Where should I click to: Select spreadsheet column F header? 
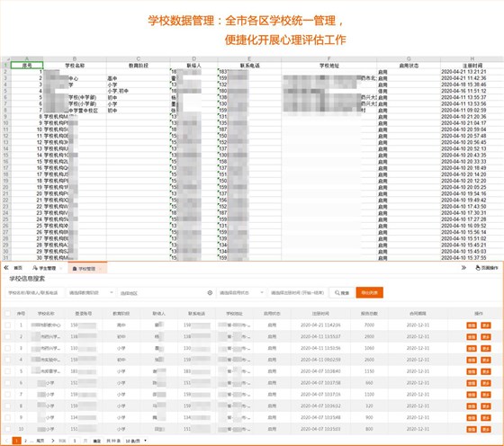click(x=328, y=58)
